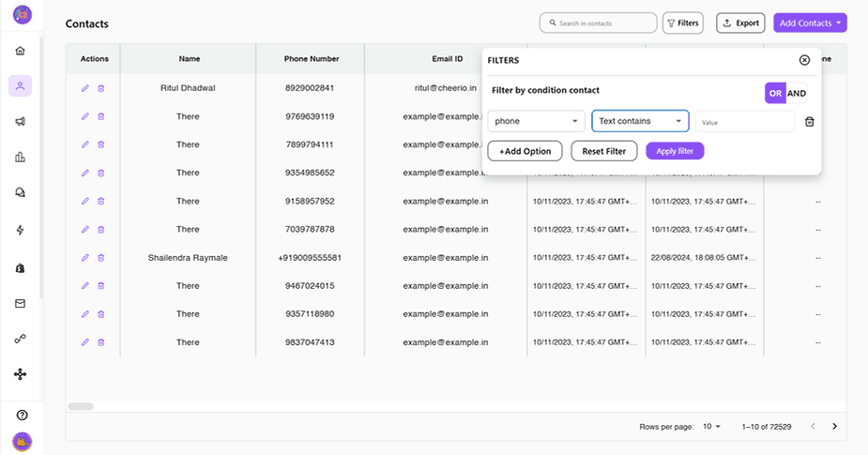Open the Automation lightning bolt icon
The width and height of the screenshot is (868, 455).
[x=20, y=230]
